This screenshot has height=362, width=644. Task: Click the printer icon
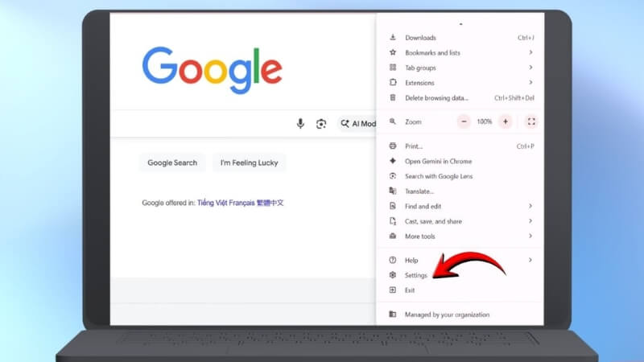(x=393, y=146)
